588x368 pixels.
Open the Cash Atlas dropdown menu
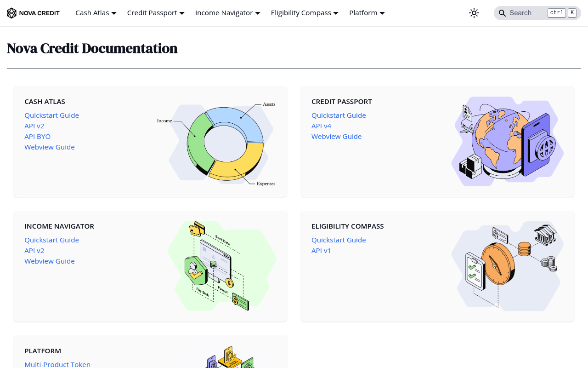pyautogui.click(x=96, y=13)
